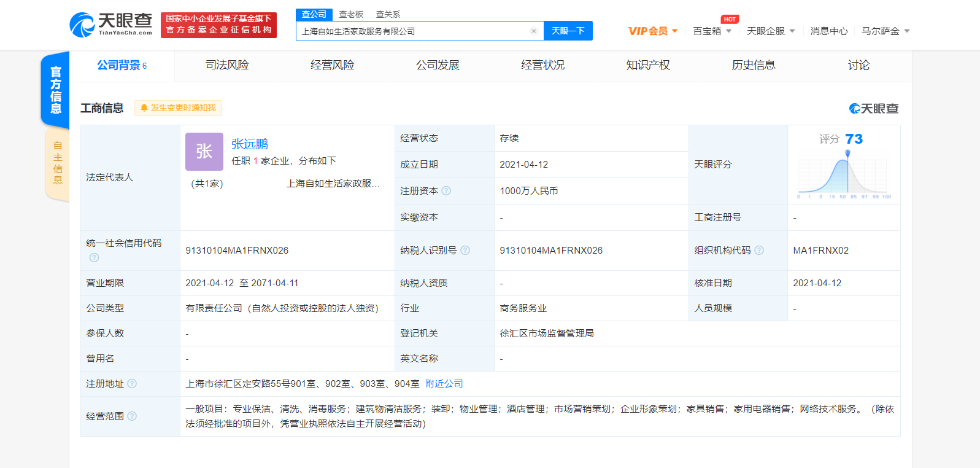Screen dimensions: 980x468
Task: Open the 附近公司 link
Action: point(444,384)
